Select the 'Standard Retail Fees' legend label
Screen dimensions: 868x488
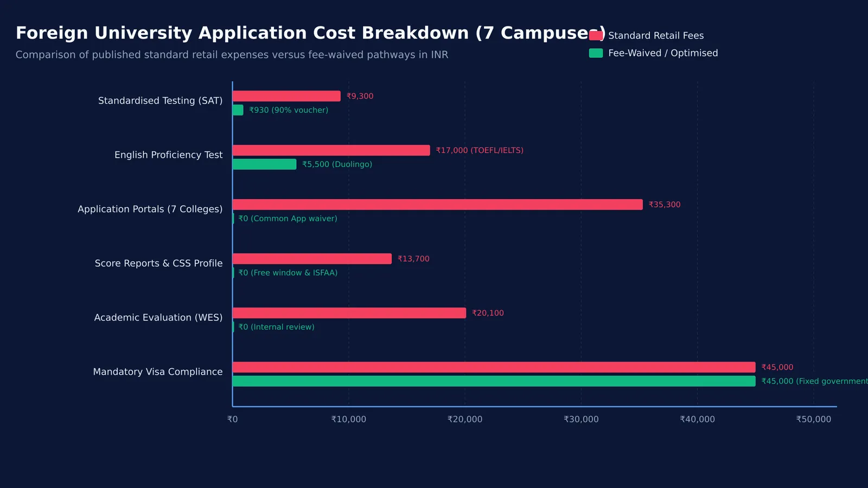(x=656, y=36)
